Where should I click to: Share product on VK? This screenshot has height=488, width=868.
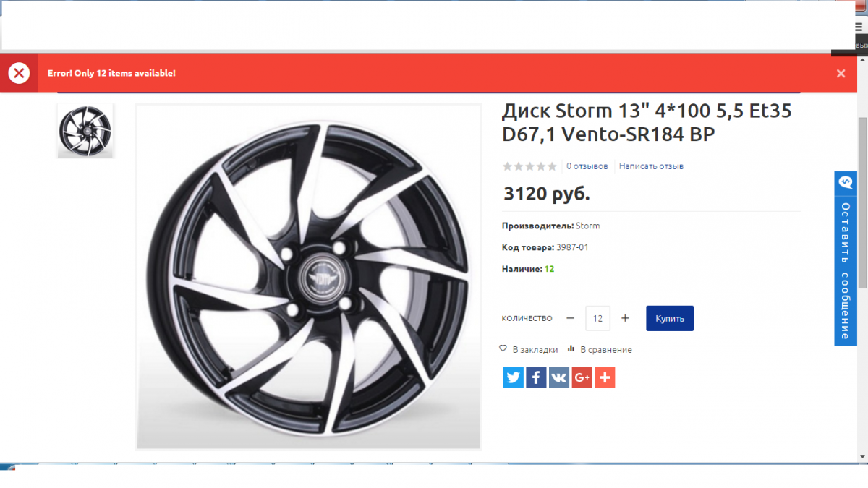click(559, 377)
